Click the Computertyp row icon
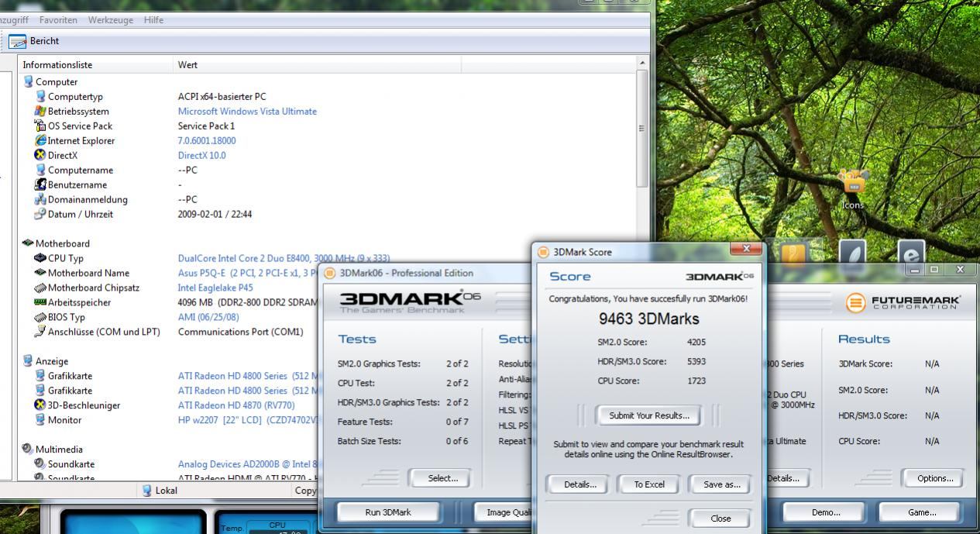Image resolution: width=980 pixels, height=534 pixels. 41,96
